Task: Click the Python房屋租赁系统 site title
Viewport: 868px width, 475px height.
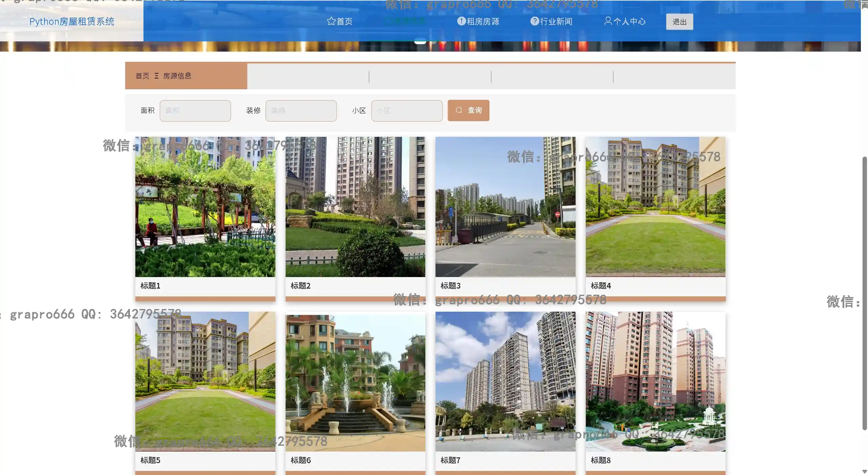Action: pyautogui.click(x=72, y=21)
